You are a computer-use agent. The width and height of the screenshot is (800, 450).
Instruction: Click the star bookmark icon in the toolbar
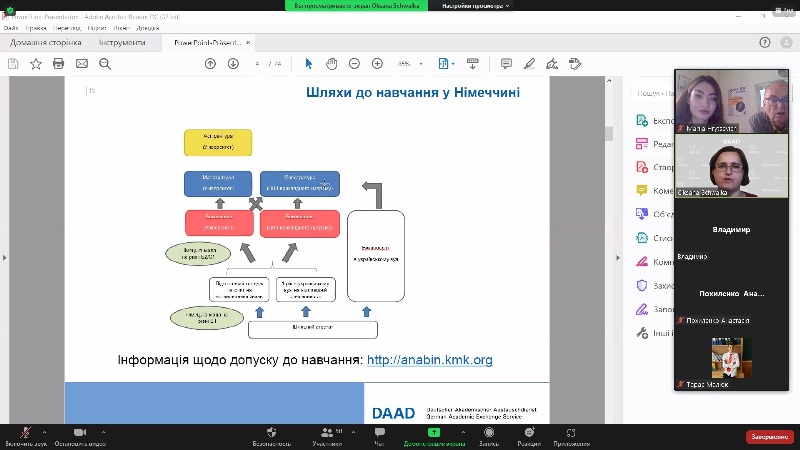click(36, 63)
